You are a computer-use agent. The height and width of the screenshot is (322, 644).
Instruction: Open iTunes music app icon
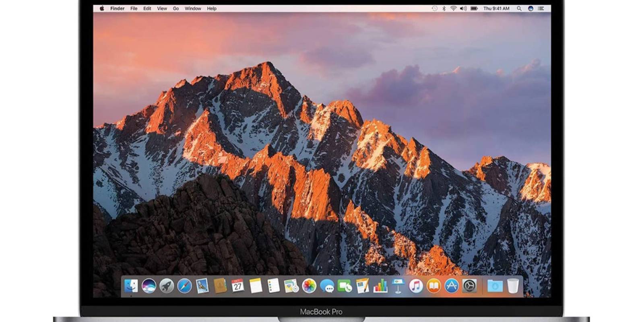point(416,286)
